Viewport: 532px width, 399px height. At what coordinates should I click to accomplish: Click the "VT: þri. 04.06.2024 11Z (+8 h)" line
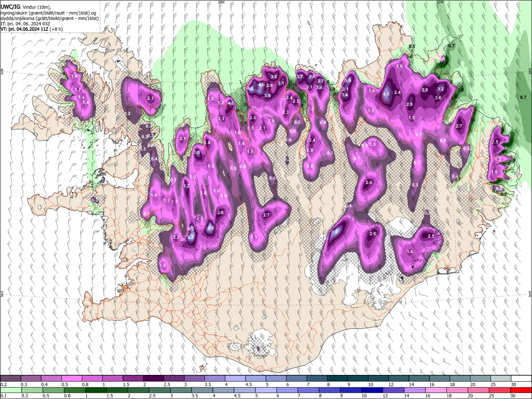pyautogui.click(x=32, y=29)
